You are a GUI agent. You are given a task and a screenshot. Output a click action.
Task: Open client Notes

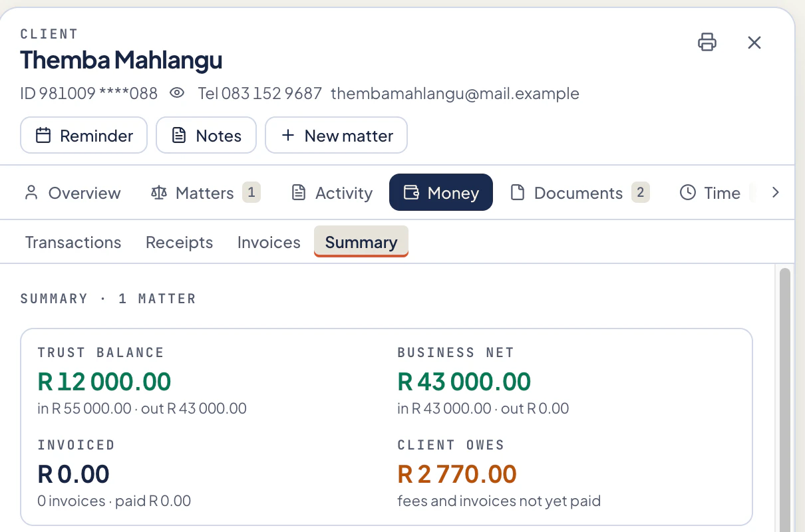pos(206,136)
